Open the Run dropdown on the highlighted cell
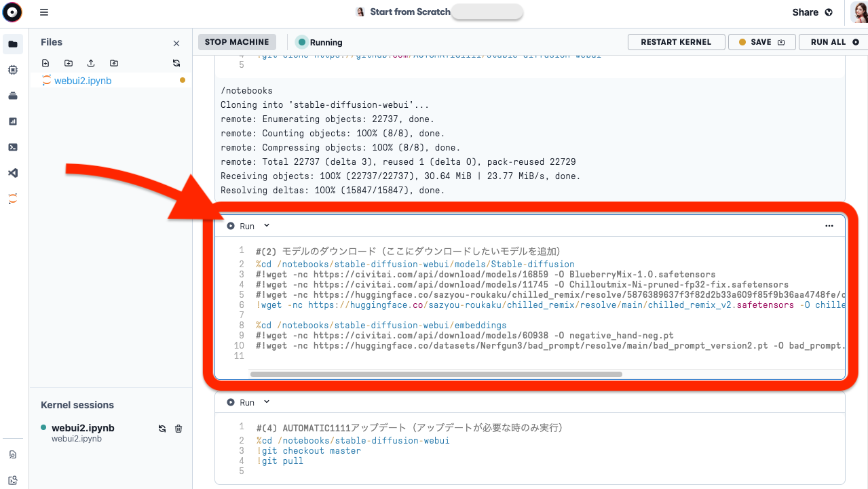 coord(266,225)
